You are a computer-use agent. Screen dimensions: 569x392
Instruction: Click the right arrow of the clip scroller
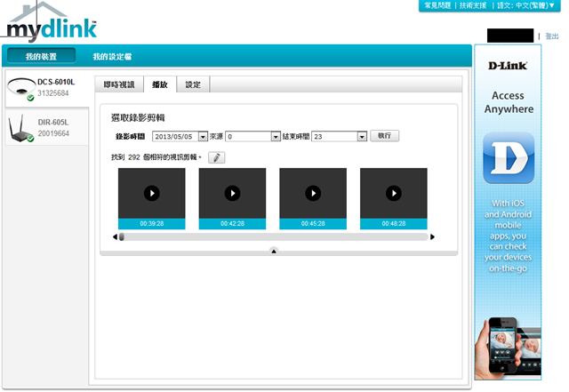pyautogui.click(x=432, y=237)
